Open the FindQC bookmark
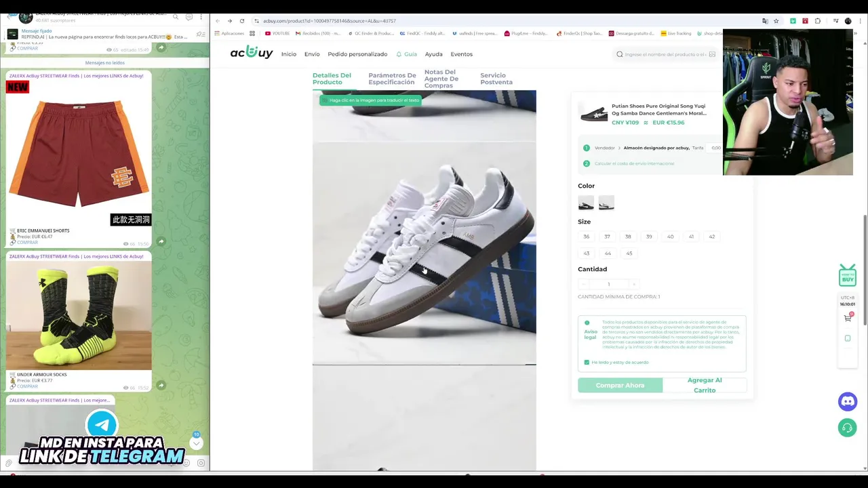The height and width of the screenshot is (488, 868). pyautogui.click(x=422, y=33)
